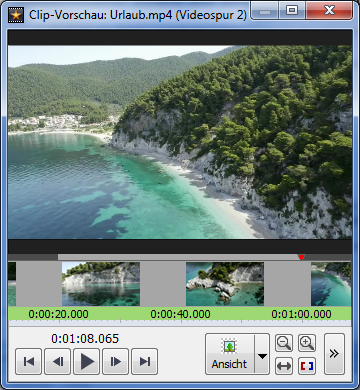Click the video preview image

[x=180, y=142]
